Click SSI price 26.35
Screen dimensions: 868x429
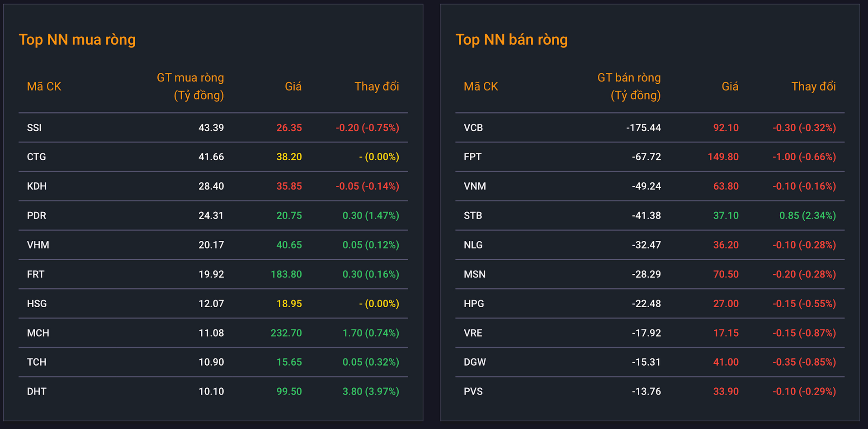pos(289,128)
